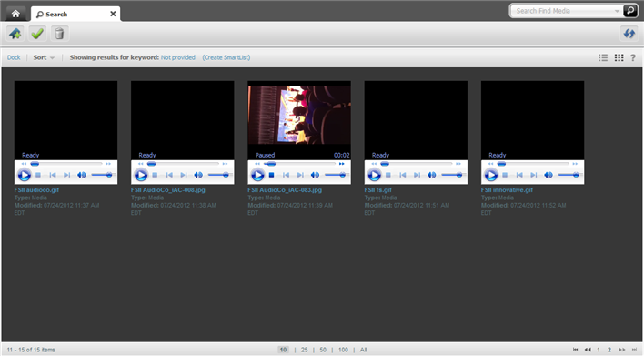644x356 pixels.
Task: Stop the FSII AudioCo_iAC-083.jpg video
Action: (271, 175)
